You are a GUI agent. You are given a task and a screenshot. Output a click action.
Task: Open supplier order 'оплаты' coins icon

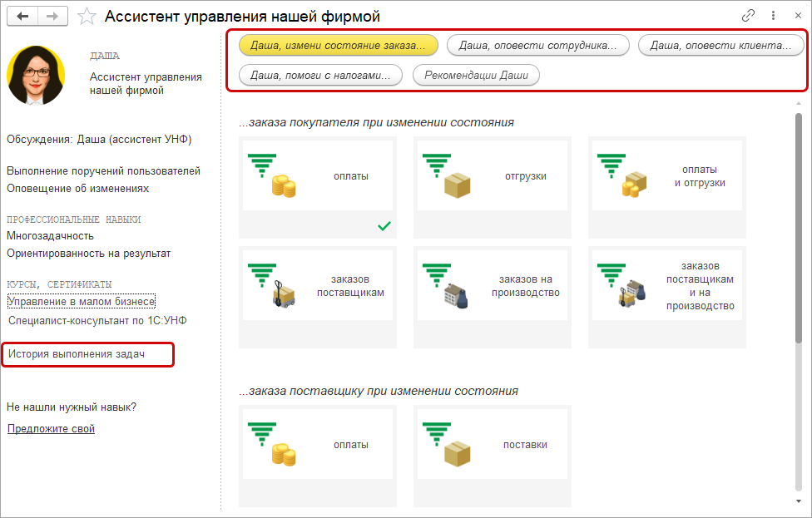273,445
